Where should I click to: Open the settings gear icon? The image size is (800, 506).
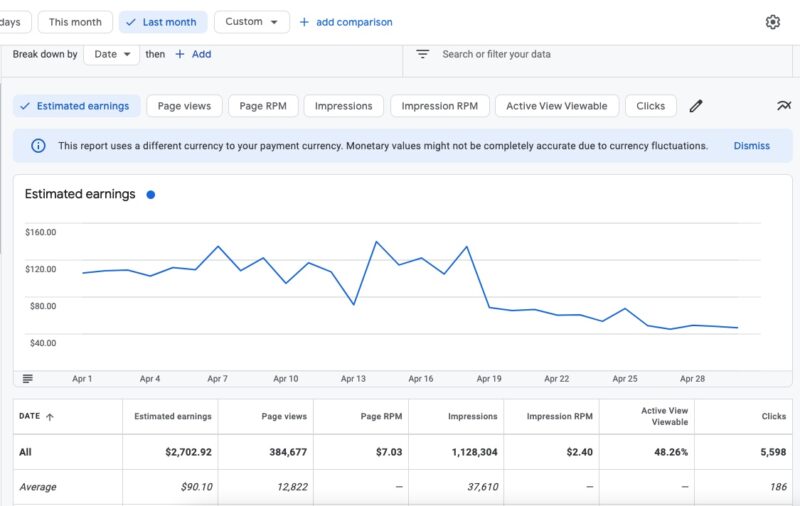click(x=772, y=22)
